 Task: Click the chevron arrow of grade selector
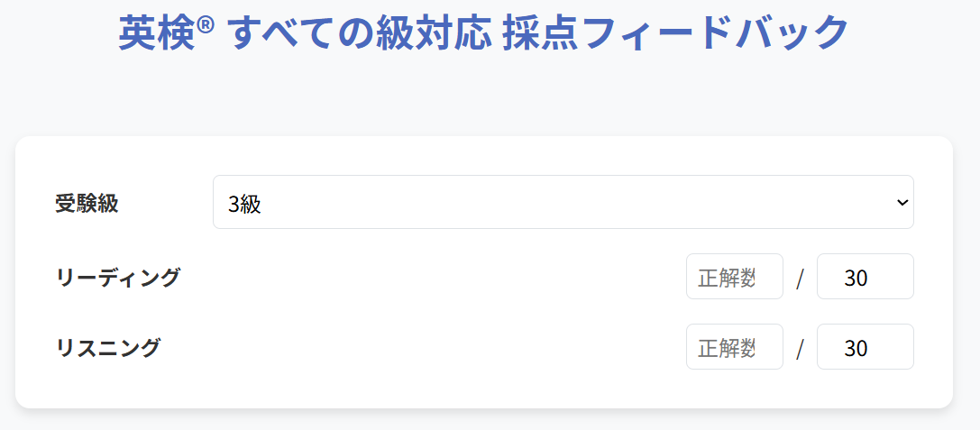click(x=902, y=203)
